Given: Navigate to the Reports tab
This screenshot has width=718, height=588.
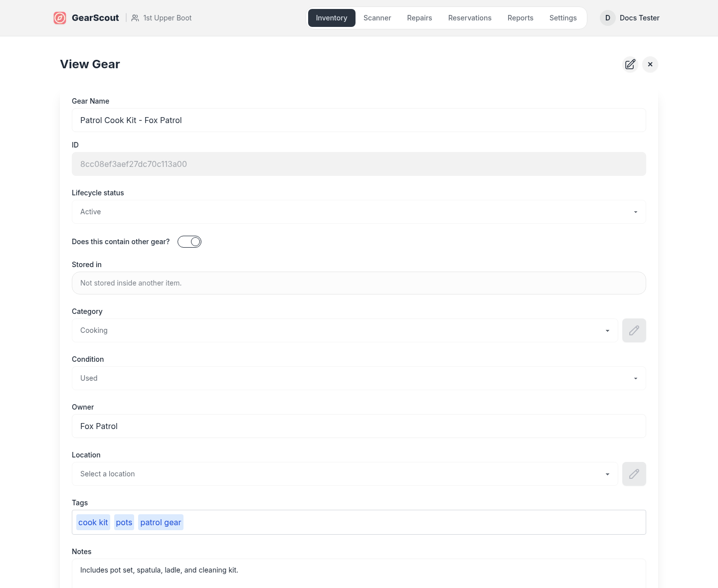Looking at the screenshot, I should point(520,18).
